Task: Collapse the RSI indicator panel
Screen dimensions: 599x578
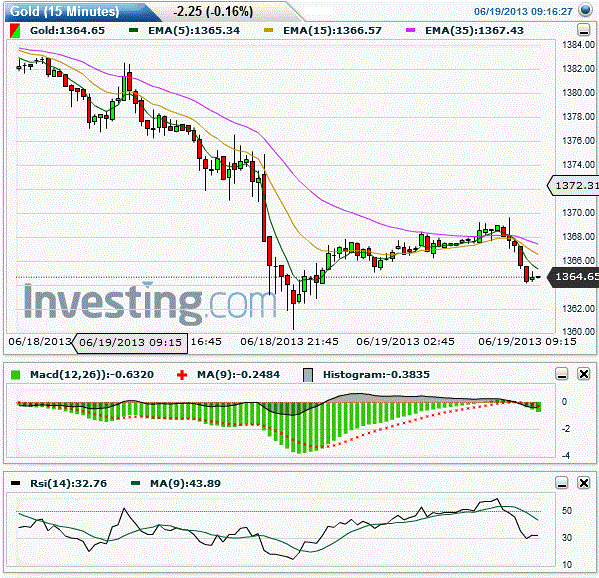Action: [562, 483]
